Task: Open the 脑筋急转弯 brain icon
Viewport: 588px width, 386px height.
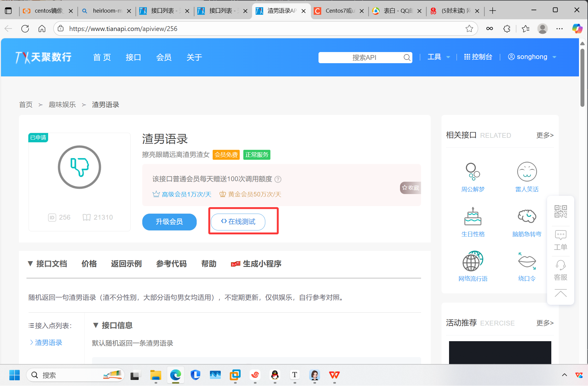Action: click(x=527, y=217)
